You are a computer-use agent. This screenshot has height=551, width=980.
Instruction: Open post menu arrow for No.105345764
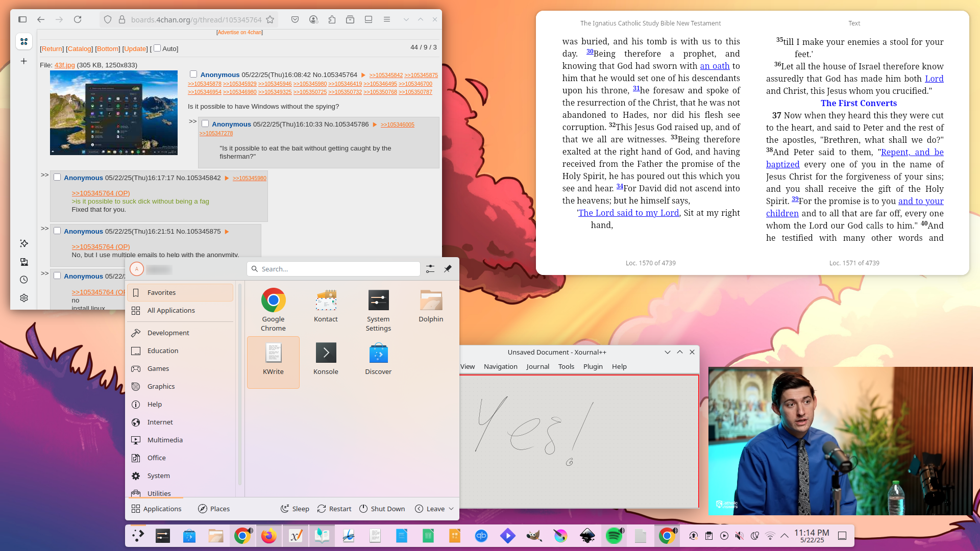coord(363,75)
